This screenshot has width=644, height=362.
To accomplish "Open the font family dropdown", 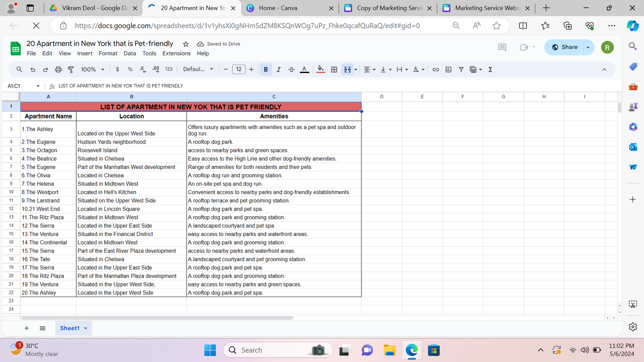I will 198,70.
